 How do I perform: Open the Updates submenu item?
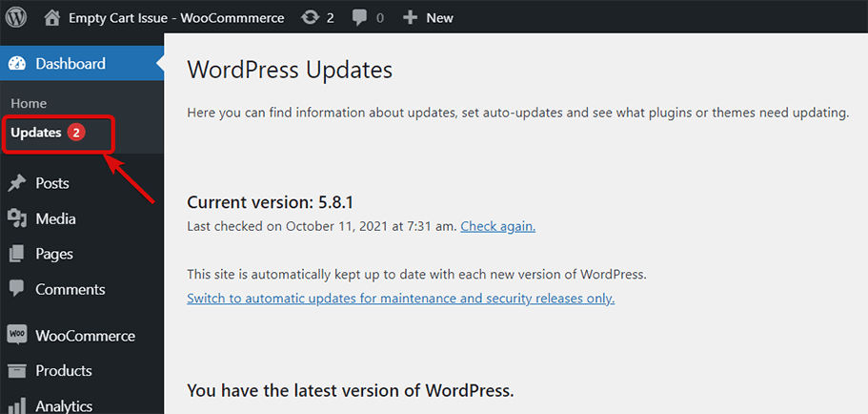coord(36,133)
